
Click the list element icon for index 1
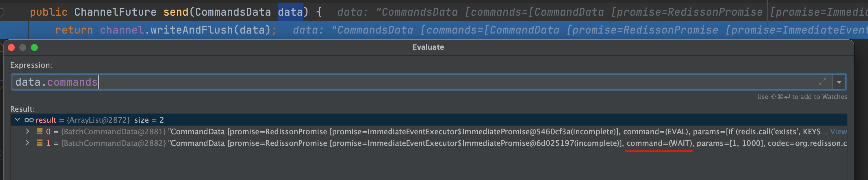(39, 143)
